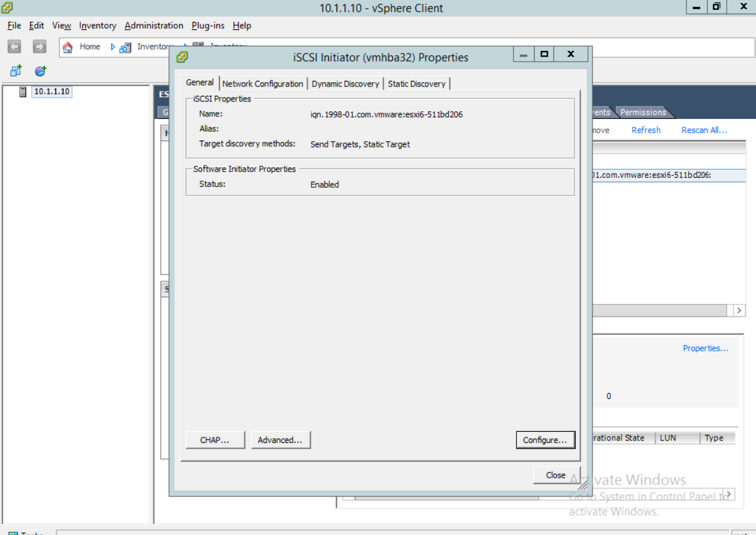Open the Administration menu
Screen dimensions: 756x535
click(x=154, y=26)
